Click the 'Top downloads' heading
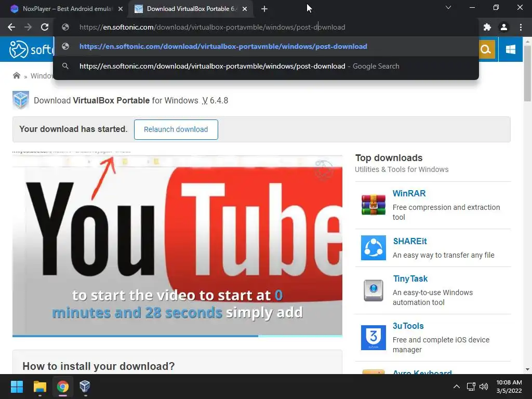Screen dimensions: 532x399 [389, 158]
